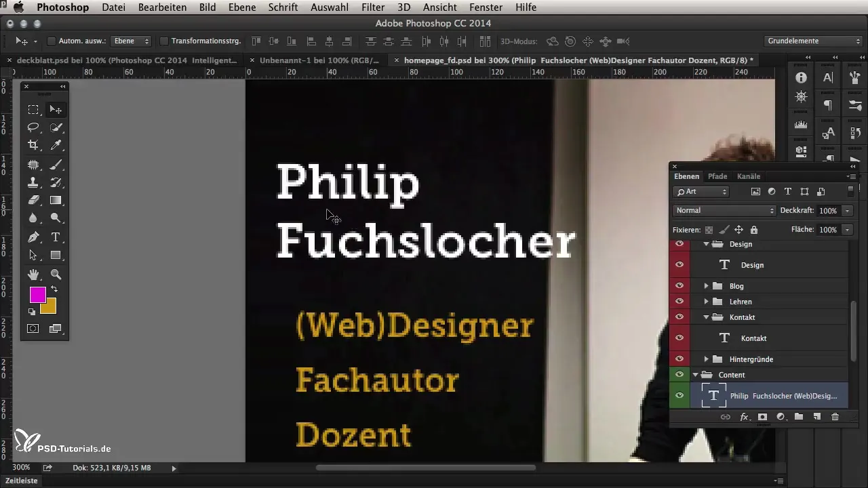Hide the Philip Fuchslocher text layer
The image size is (868, 488).
click(679, 396)
